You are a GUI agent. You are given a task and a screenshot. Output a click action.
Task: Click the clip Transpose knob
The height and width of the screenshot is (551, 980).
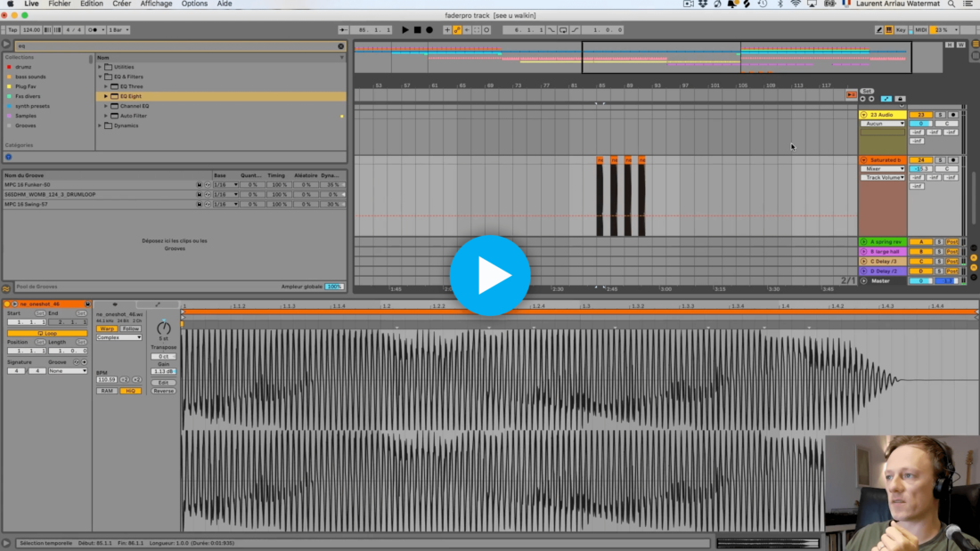tap(164, 328)
